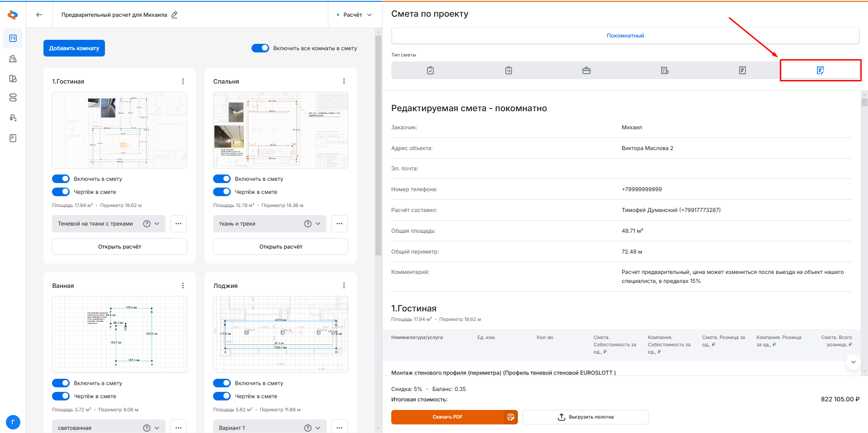868x433 pixels.
Task: Open the ruble pricing icon in left sidebar
Action: click(13, 118)
